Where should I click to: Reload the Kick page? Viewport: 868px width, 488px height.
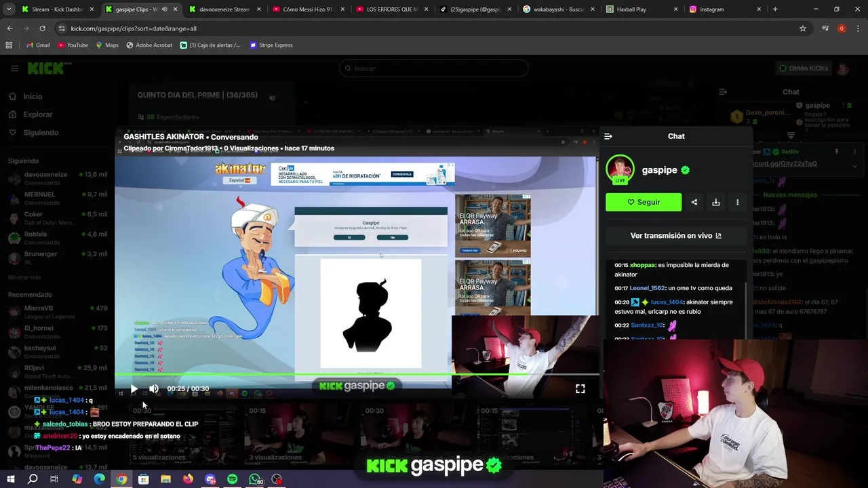(x=42, y=28)
